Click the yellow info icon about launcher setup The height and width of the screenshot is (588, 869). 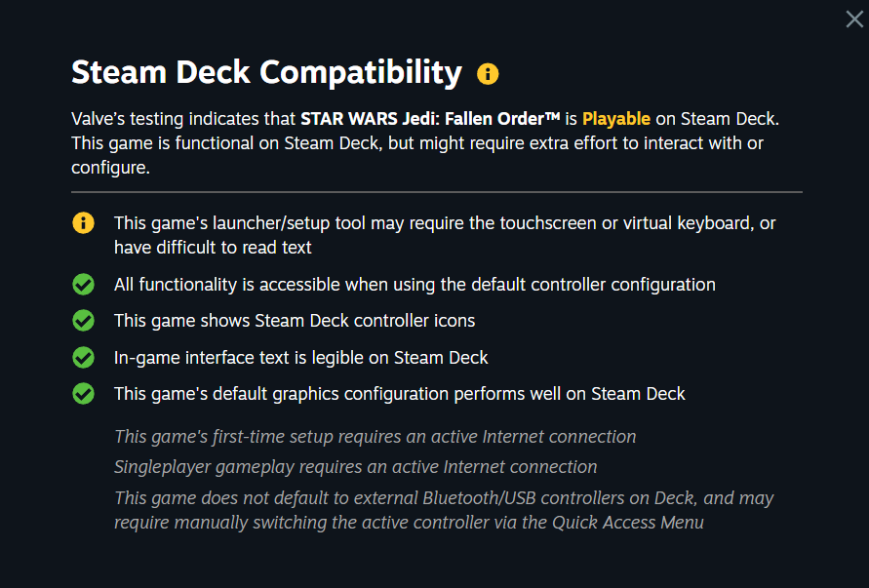coord(83,222)
